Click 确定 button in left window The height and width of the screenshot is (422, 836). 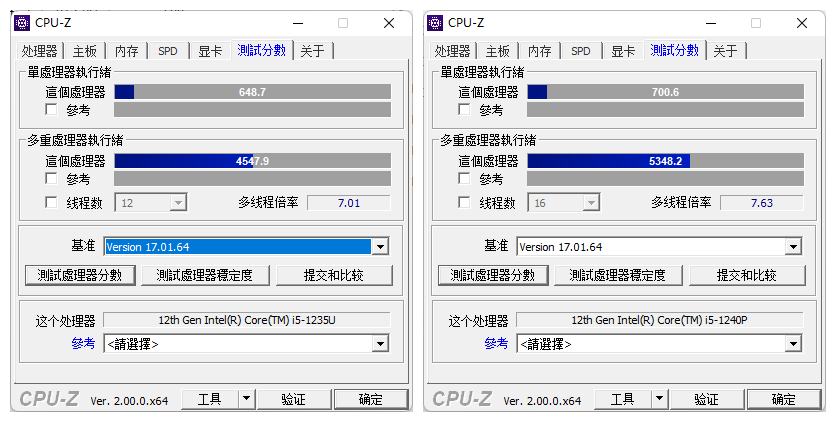(371, 399)
